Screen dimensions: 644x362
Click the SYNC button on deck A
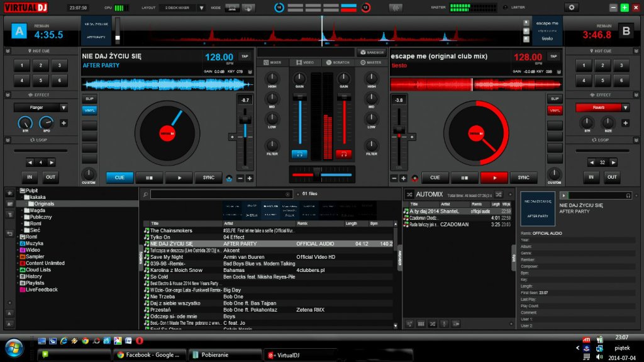click(209, 178)
